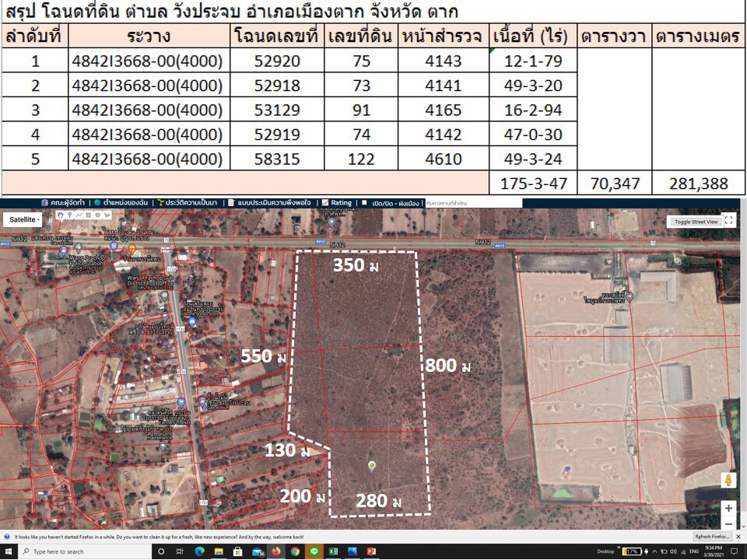Select the polyline drawing tool
The height and width of the screenshot is (560, 747).
click(x=79, y=215)
